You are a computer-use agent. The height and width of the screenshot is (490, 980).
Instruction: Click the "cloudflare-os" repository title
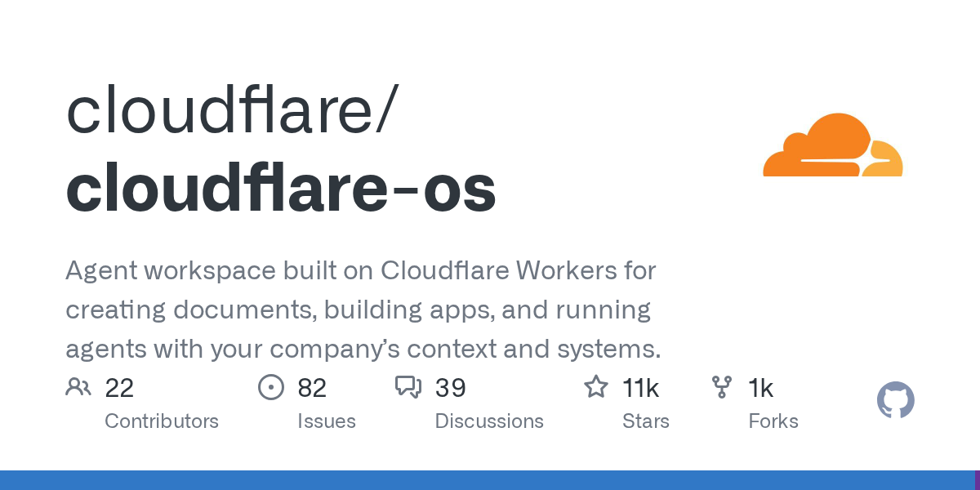(x=281, y=189)
